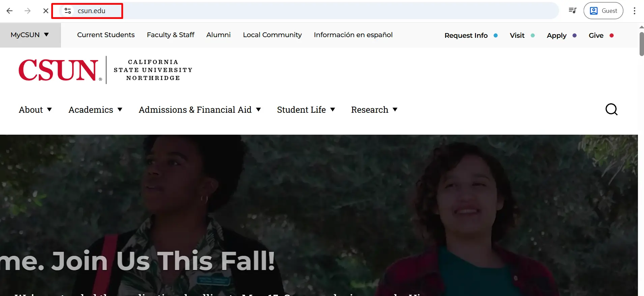Open the Research menu
This screenshot has width=644, height=296.
point(374,110)
